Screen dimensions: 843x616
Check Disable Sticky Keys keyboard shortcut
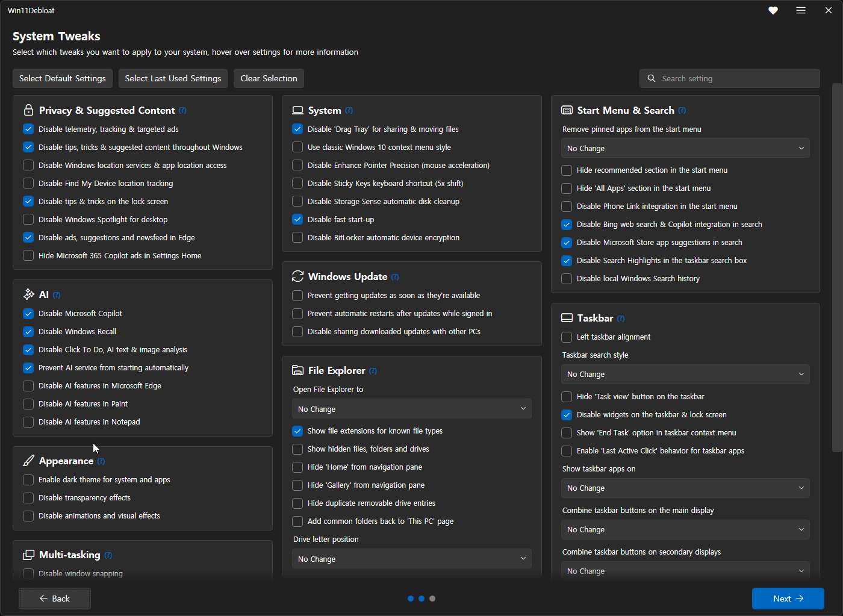pos(297,183)
